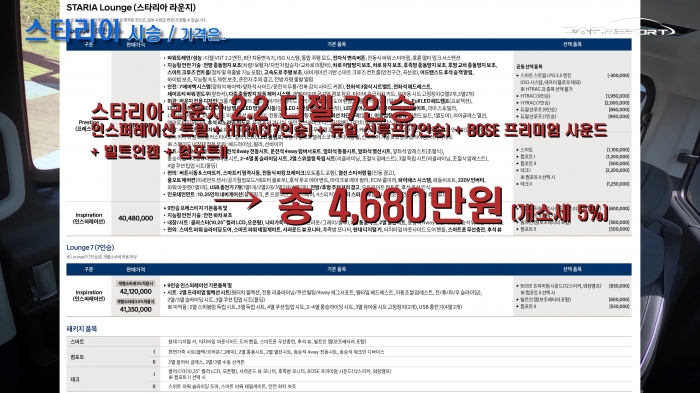
Task: Click the 구분 header in top table
Action: (88, 44)
